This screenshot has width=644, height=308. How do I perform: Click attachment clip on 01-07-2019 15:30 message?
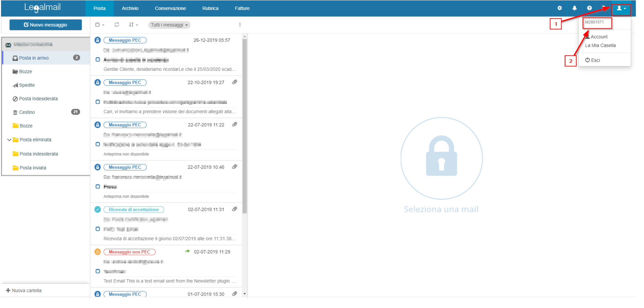(235, 294)
